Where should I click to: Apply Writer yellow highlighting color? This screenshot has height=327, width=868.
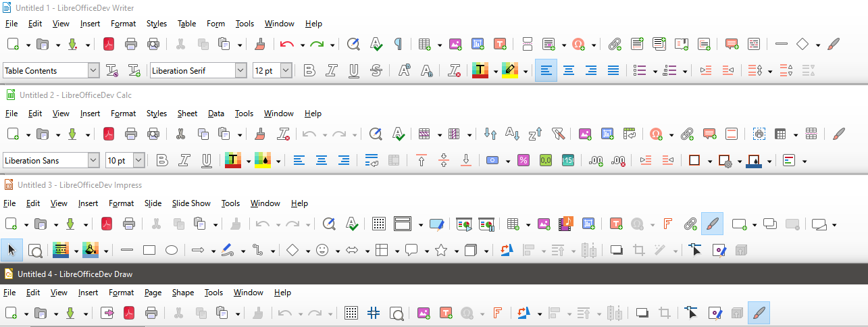[510, 70]
